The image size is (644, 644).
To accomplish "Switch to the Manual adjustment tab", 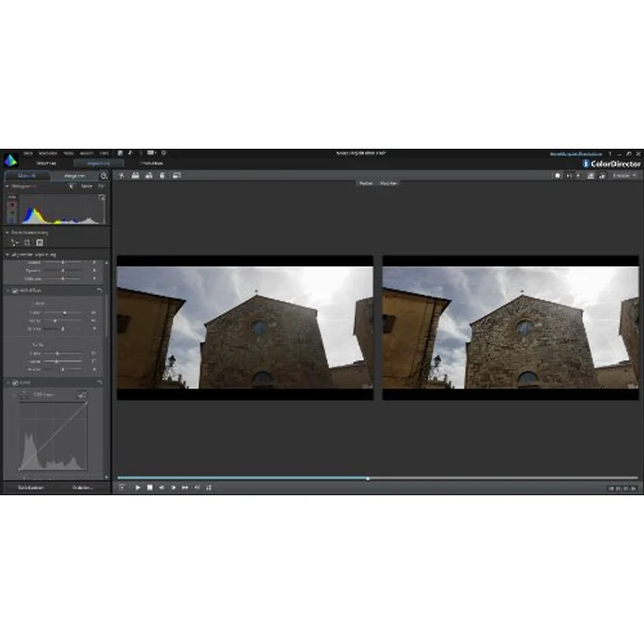I will click(27, 176).
